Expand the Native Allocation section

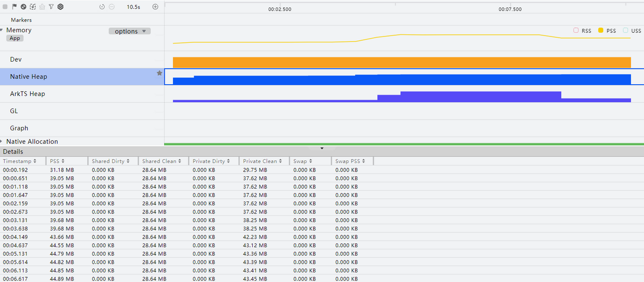point(2,142)
